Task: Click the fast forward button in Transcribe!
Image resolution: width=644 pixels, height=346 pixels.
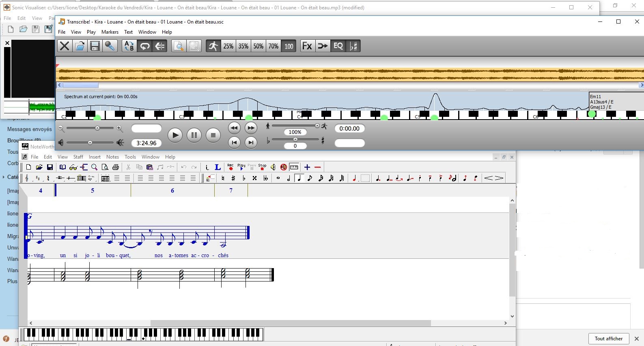Action: coord(251,128)
